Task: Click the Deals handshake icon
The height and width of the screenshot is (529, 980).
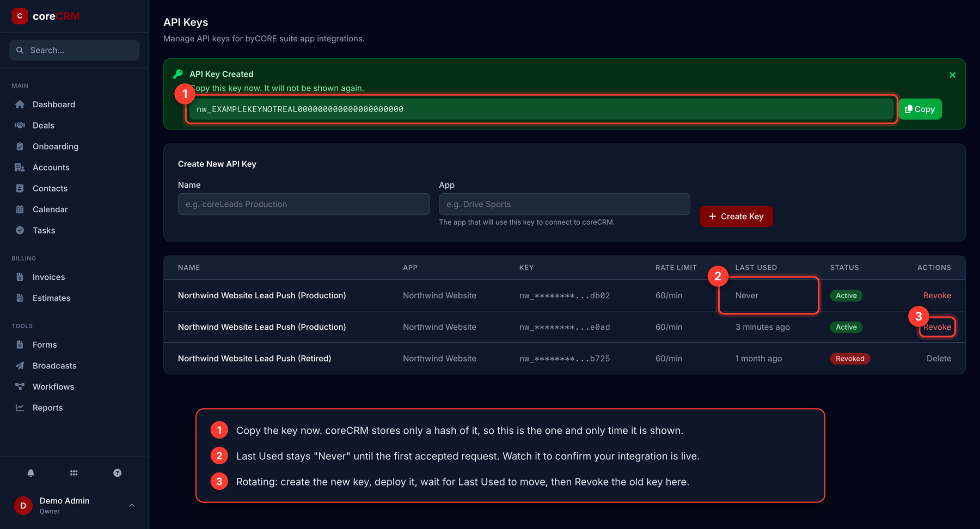Action: [x=20, y=125]
